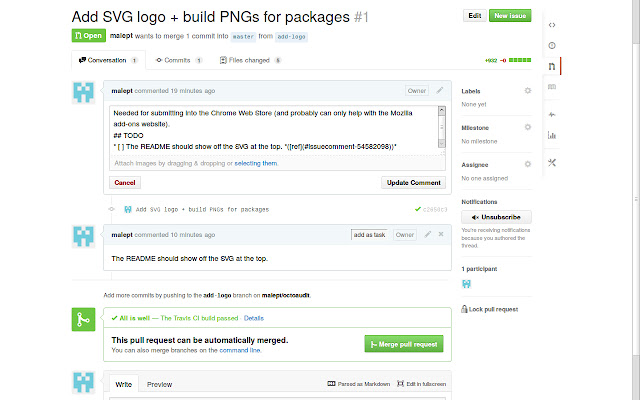
Task: Open the Labels gear menu
Action: (x=528, y=91)
